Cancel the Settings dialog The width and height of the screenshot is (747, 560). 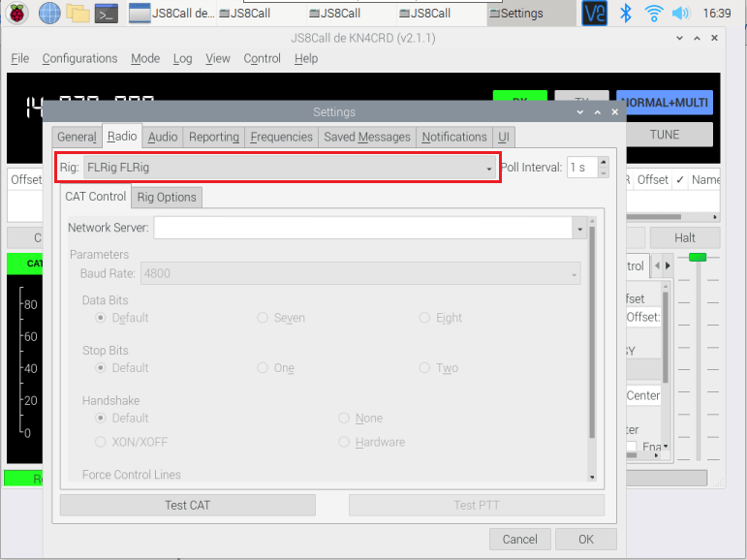coord(519,539)
